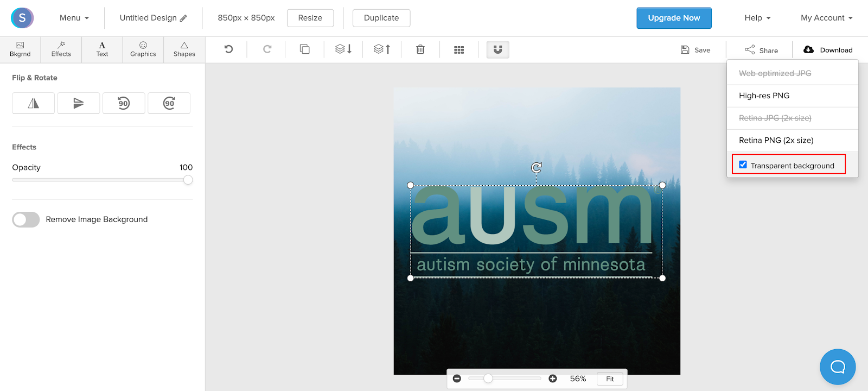Click the Opacity value 100

pyautogui.click(x=186, y=167)
